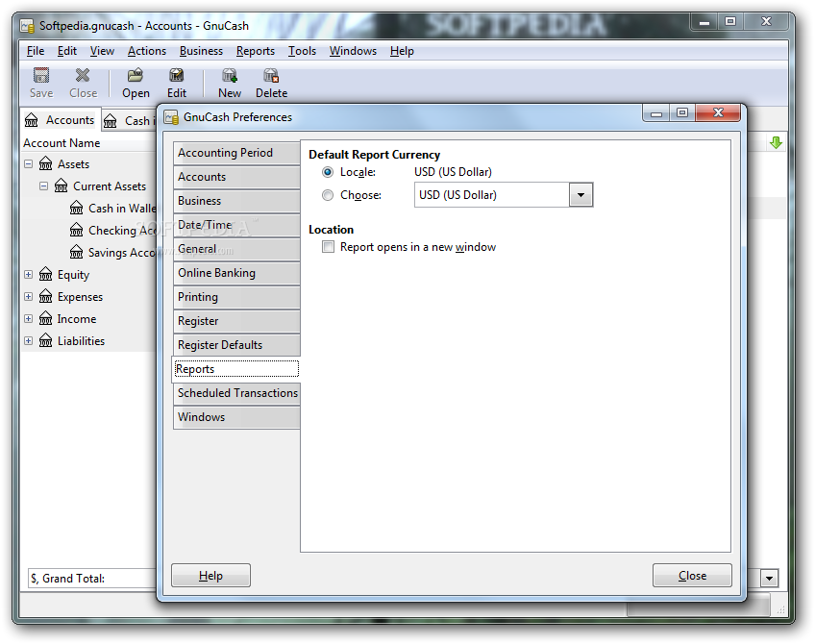Click the Equity account bank icon
The width and height of the screenshot is (815, 644).
tap(46, 274)
